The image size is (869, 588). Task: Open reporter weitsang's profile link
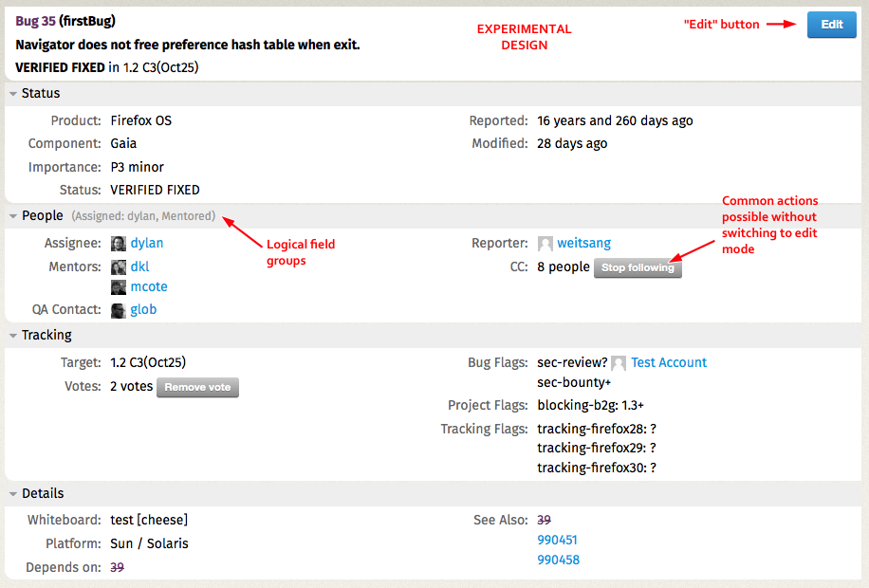click(584, 244)
